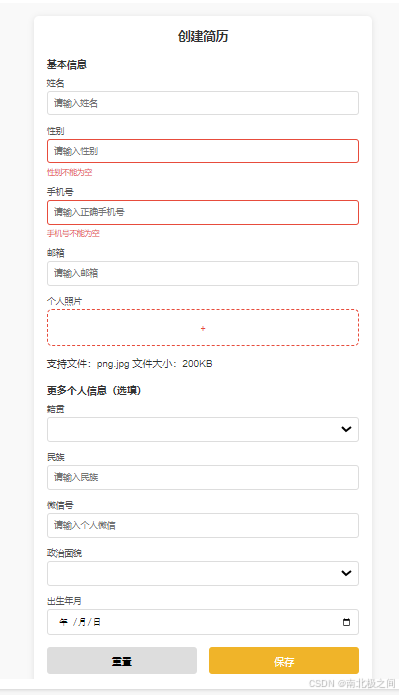399x695 pixels.
Task: Click the 性别不能为空 error message
Action: pyautogui.click(x=70, y=172)
